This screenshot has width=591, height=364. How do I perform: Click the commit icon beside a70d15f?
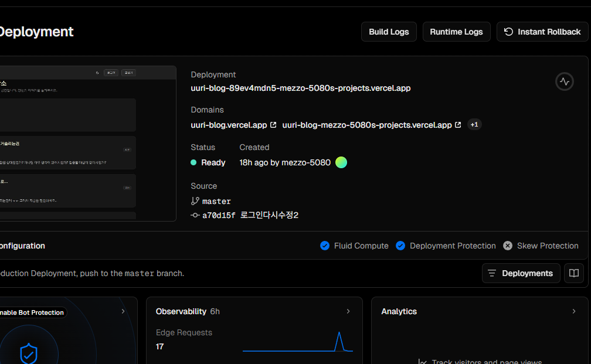coord(195,215)
